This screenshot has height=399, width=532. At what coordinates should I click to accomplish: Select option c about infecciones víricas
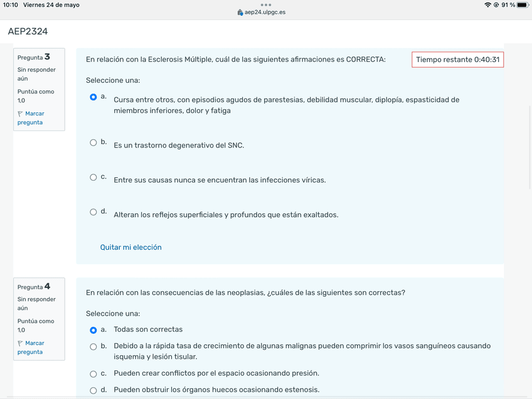click(x=93, y=178)
